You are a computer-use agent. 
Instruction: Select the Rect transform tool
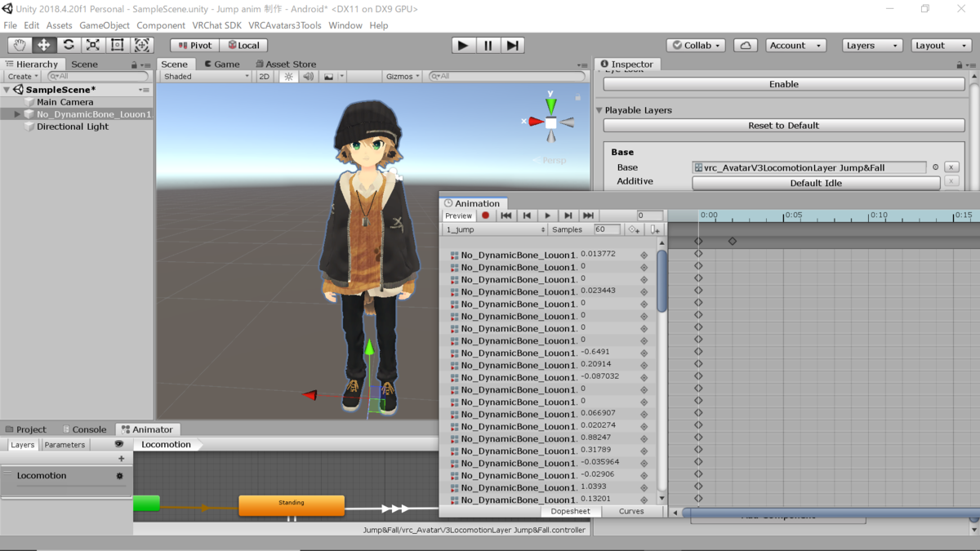click(x=118, y=45)
